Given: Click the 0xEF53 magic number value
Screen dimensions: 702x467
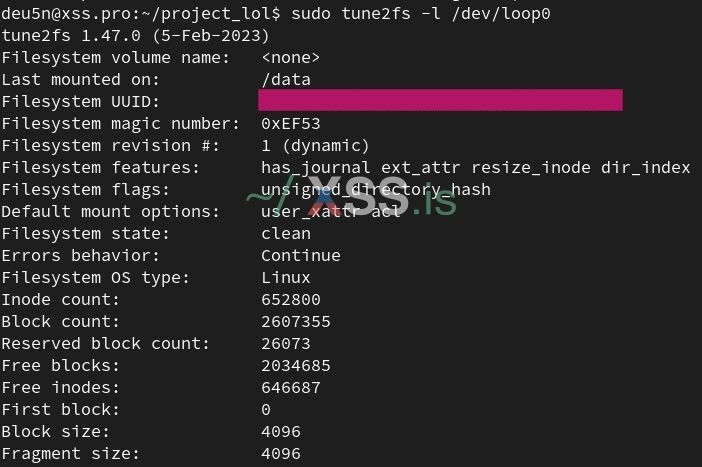Looking at the screenshot, I should click(x=290, y=123).
